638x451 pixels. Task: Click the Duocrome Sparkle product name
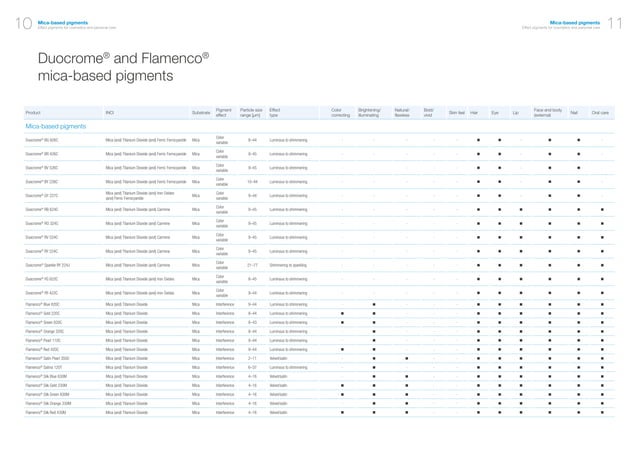point(48,265)
